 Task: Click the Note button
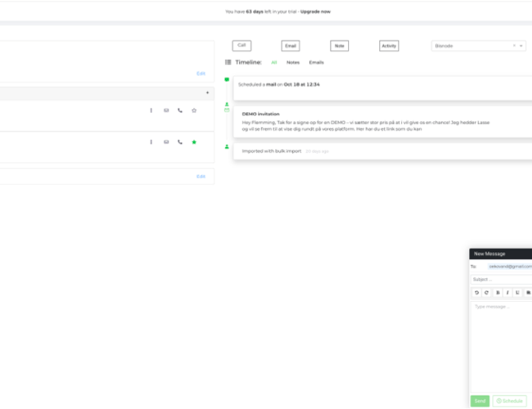[x=340, y=46]
